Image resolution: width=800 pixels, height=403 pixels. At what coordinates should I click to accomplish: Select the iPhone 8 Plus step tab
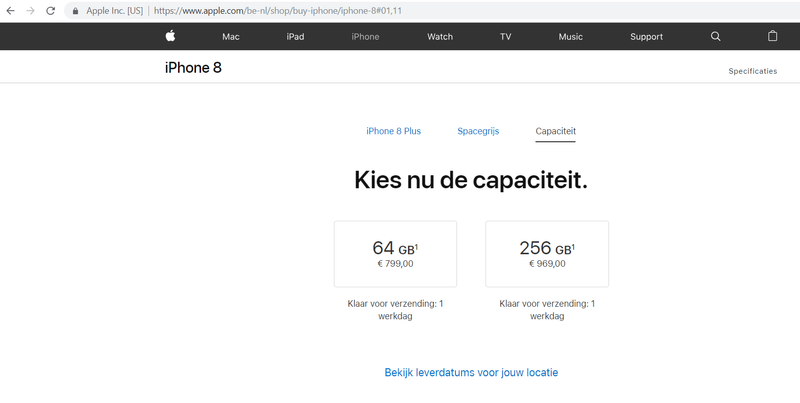(393, 131)
